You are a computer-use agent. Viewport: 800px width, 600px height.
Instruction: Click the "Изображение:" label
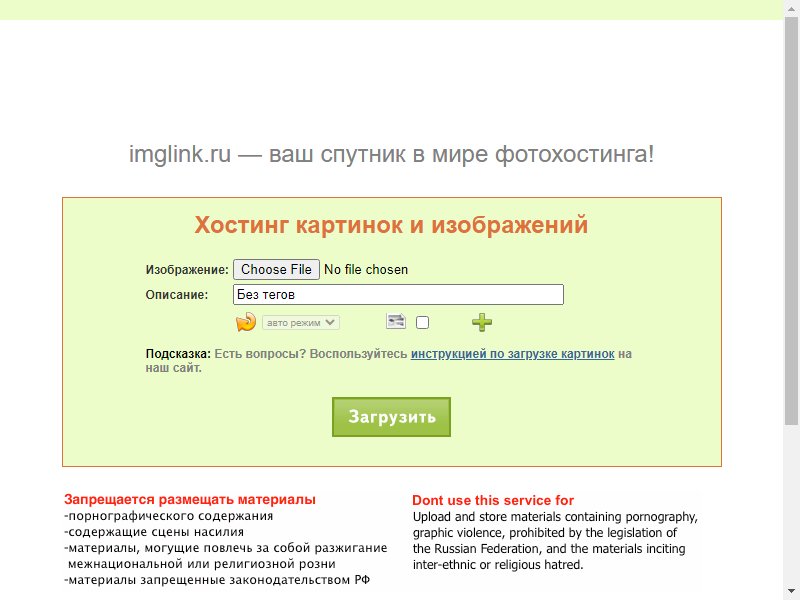187,270
